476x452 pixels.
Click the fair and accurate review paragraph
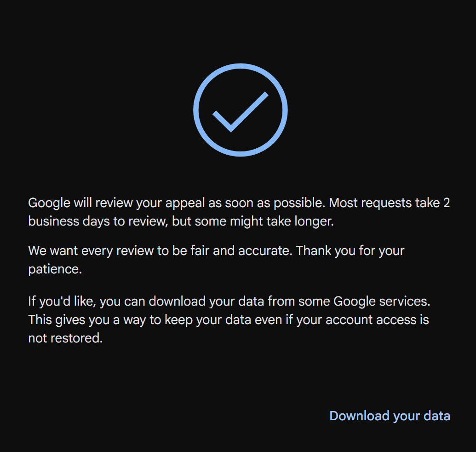click(x=216, y=260)
